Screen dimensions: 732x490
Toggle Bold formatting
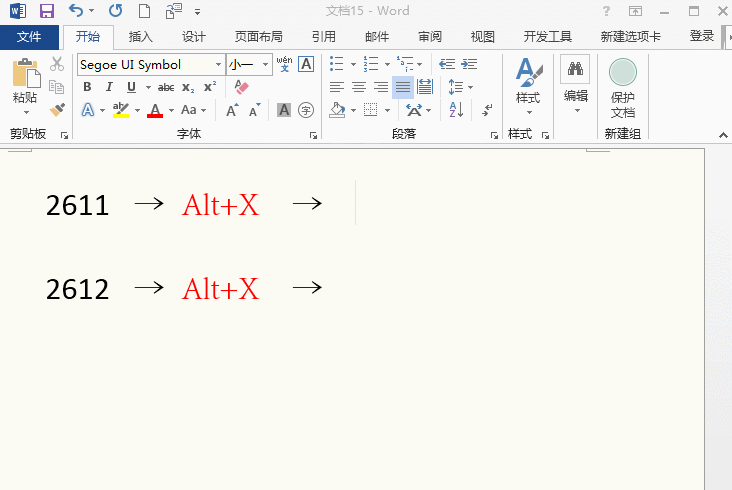(88, 88)
